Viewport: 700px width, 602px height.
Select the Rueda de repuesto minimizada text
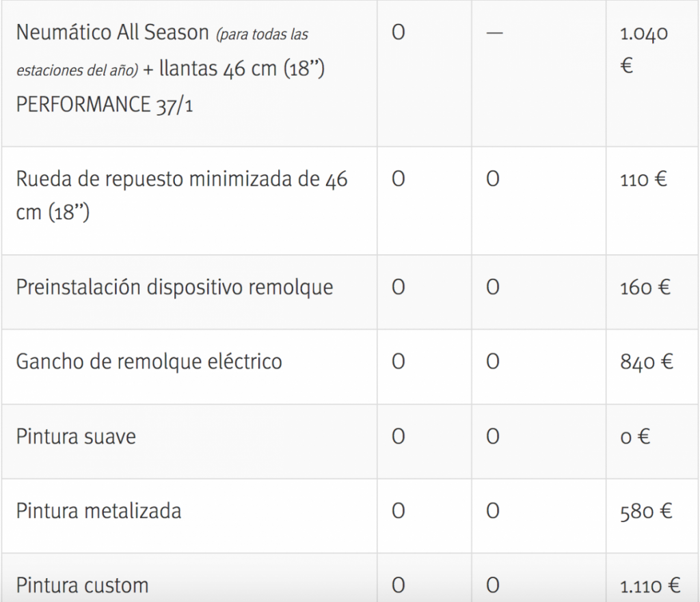(x=182, y=196)
